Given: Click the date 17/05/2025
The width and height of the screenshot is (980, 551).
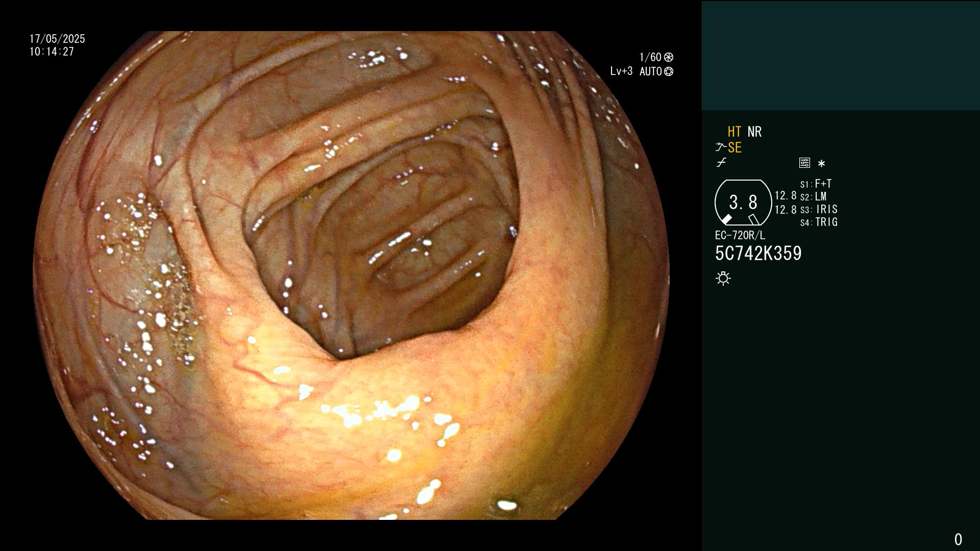Looking at the screenshot, I should [x=57, y=39].
